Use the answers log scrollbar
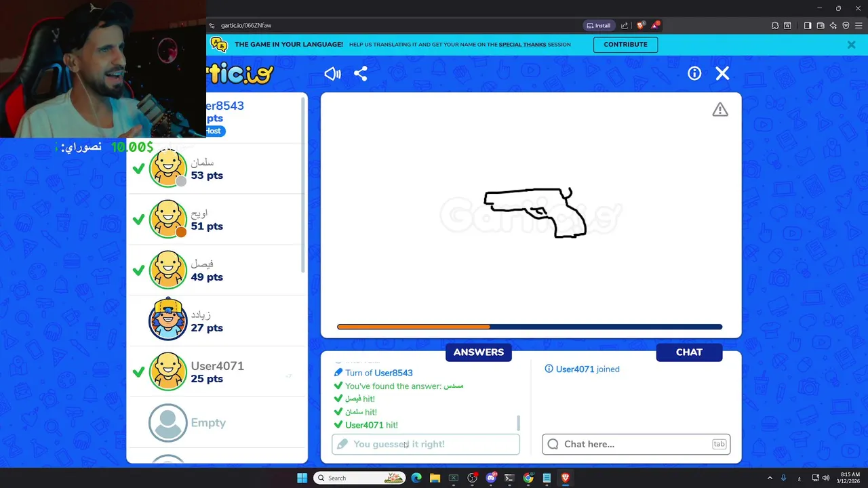The width and height of the screenshot is (868, 488). [x=519, y=423]
